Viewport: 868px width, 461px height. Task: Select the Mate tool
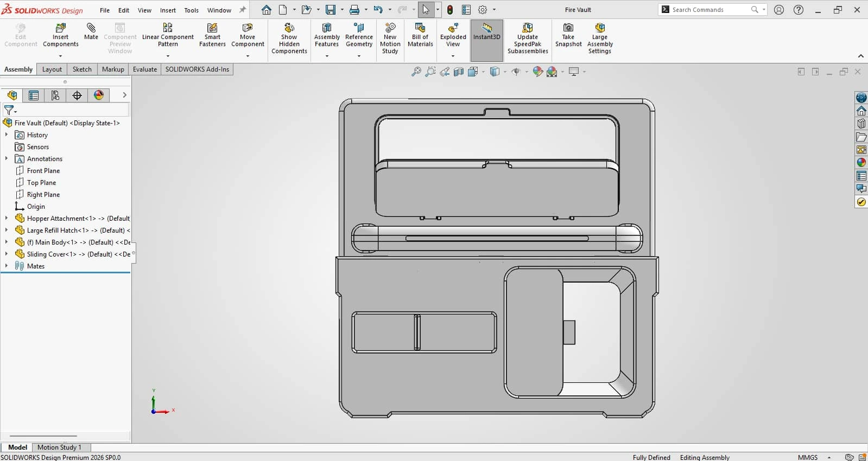pos(91,31)
